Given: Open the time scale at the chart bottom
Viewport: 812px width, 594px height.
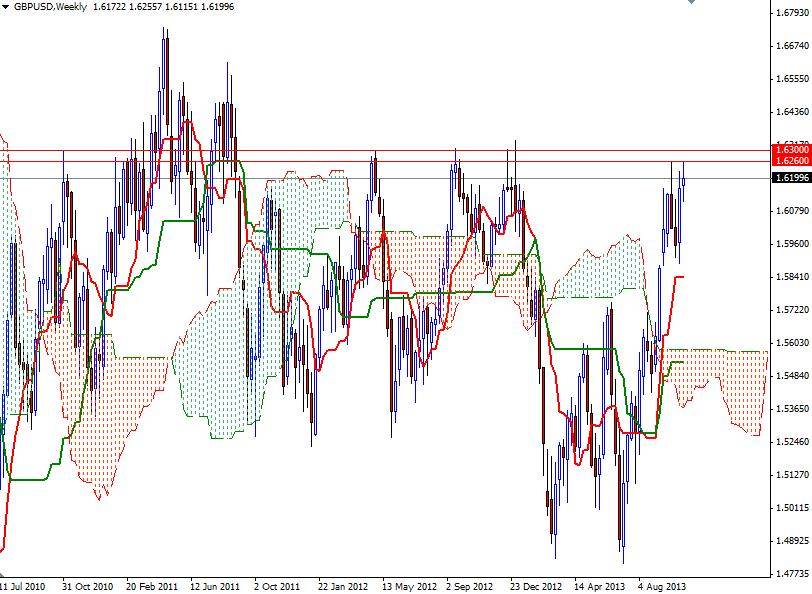Looking at the screenshot, I should pyautogui.click(x=400, y=578).
